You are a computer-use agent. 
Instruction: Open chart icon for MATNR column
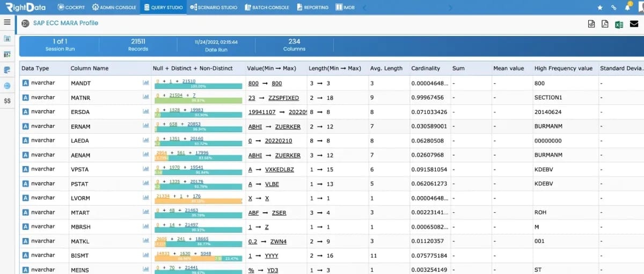(x=145, y=97)
